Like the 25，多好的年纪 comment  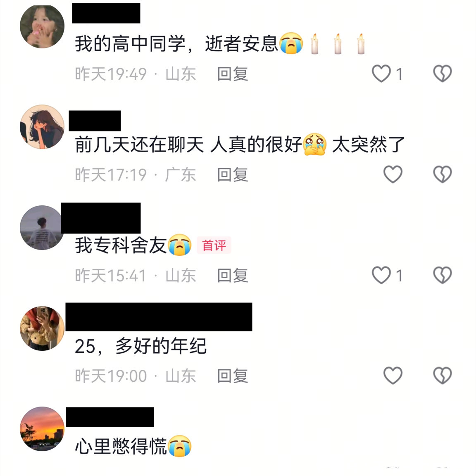tap(393, 376)
